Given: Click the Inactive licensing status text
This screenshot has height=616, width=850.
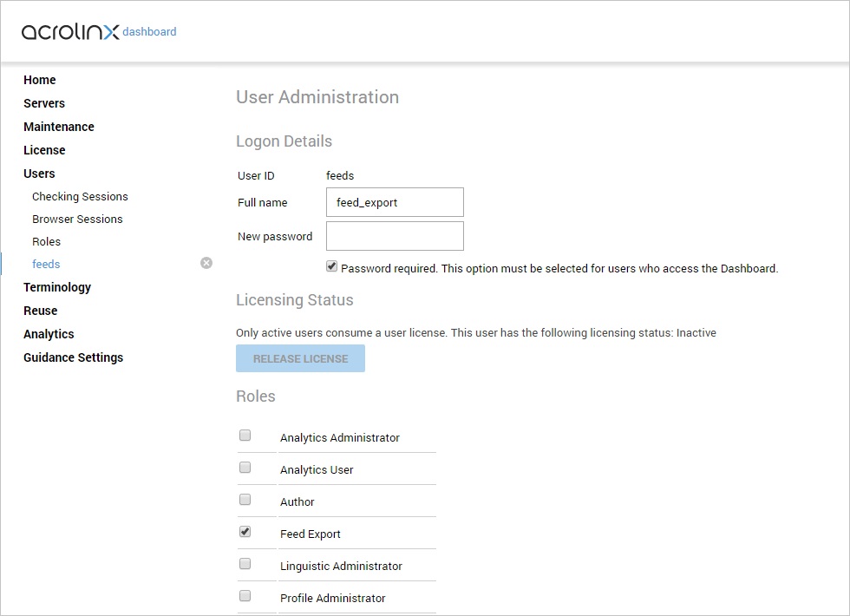Looking at the screenshot, I should click(696, 332).
